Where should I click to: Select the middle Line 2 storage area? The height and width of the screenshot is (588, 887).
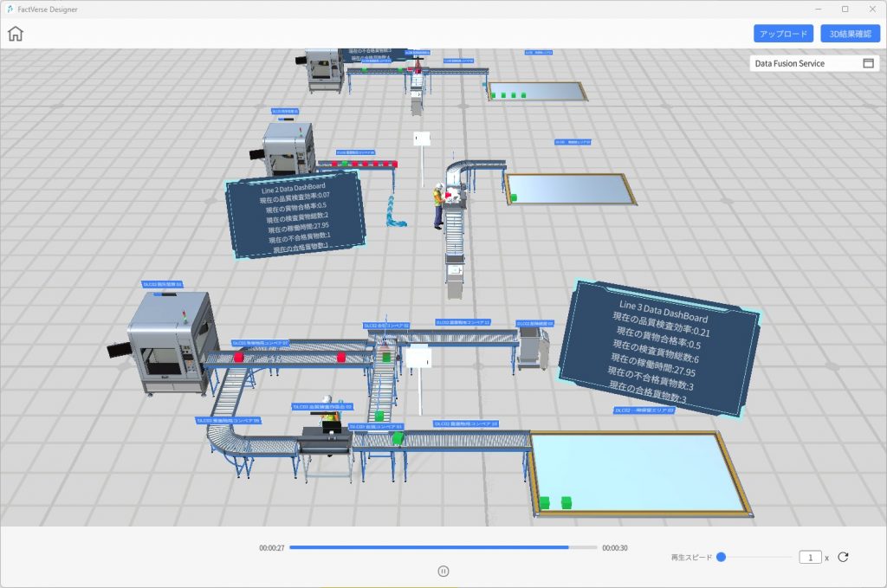point(568,188)
